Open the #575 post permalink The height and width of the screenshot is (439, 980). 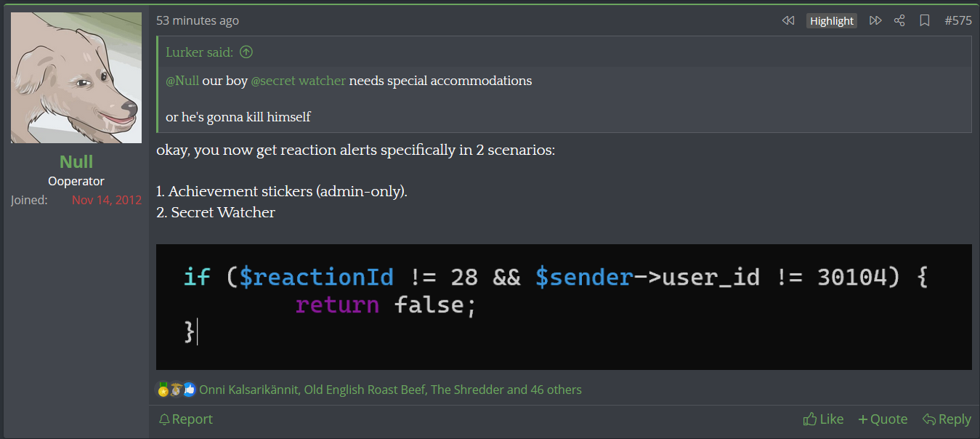957,20
